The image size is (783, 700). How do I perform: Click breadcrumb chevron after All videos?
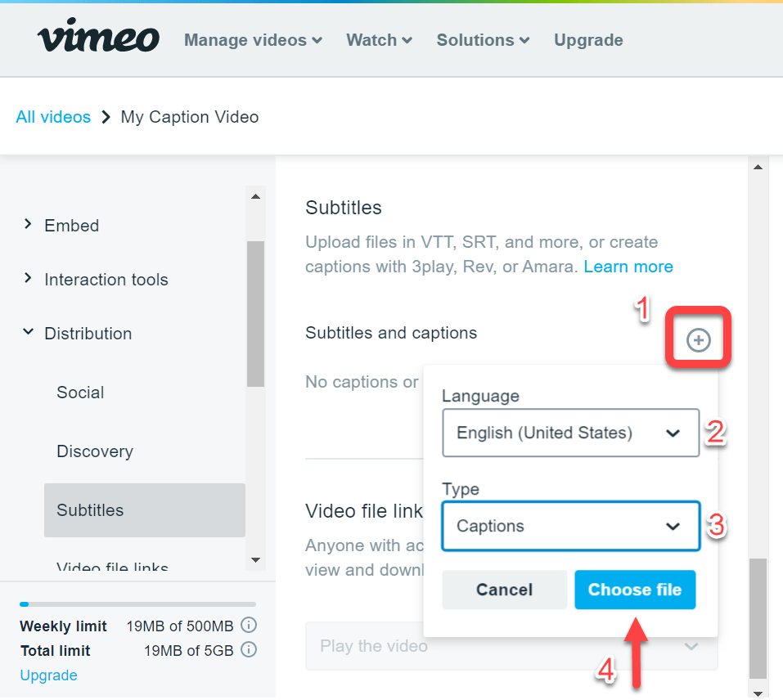(x=106, y=117)
